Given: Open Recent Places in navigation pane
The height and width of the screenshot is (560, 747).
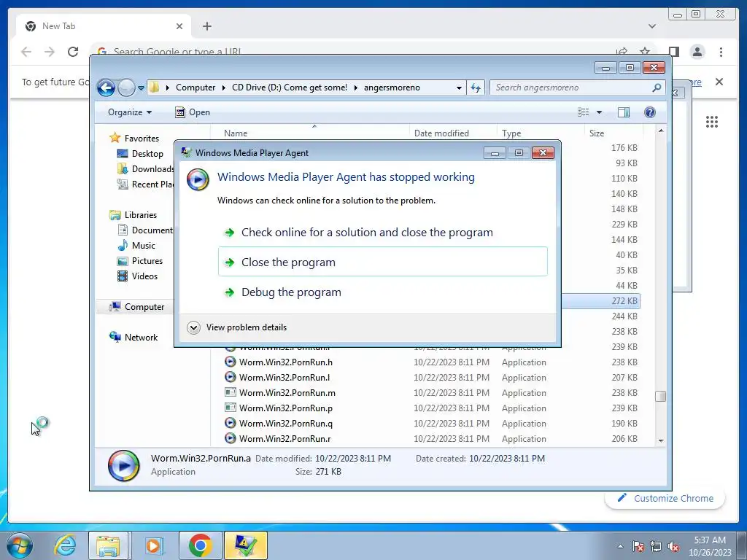Looking at the screenshot, I should pyautogui.click(x=145, y=184).
